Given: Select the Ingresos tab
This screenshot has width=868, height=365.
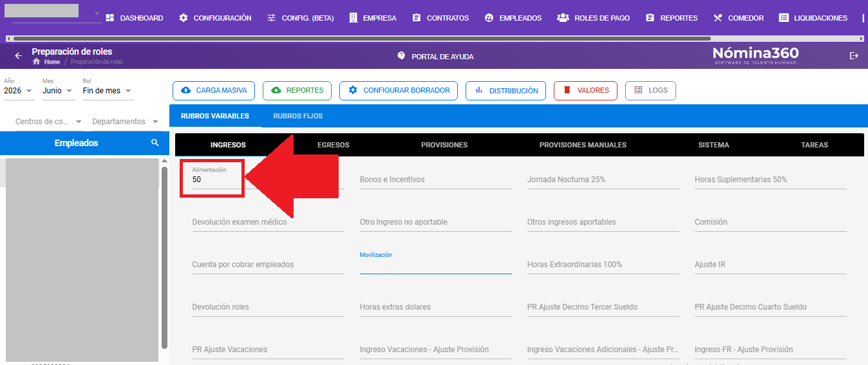Looking at the screenshot, I should point(228,145).
